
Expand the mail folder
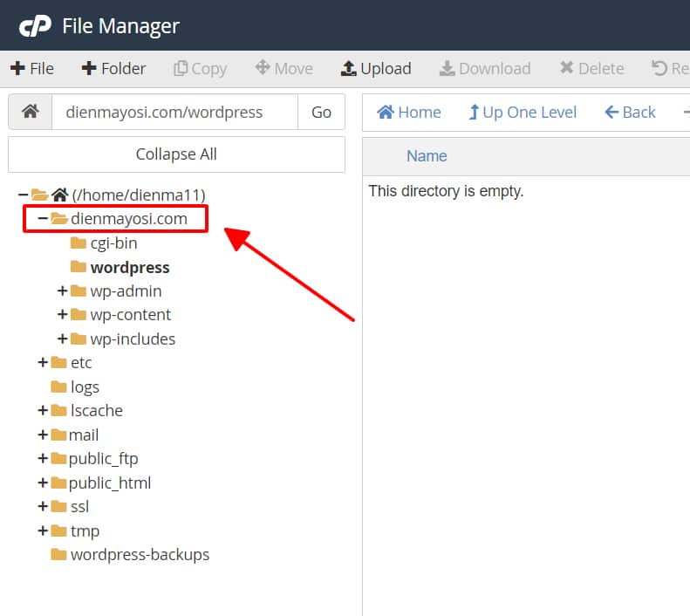coord(42,435)
